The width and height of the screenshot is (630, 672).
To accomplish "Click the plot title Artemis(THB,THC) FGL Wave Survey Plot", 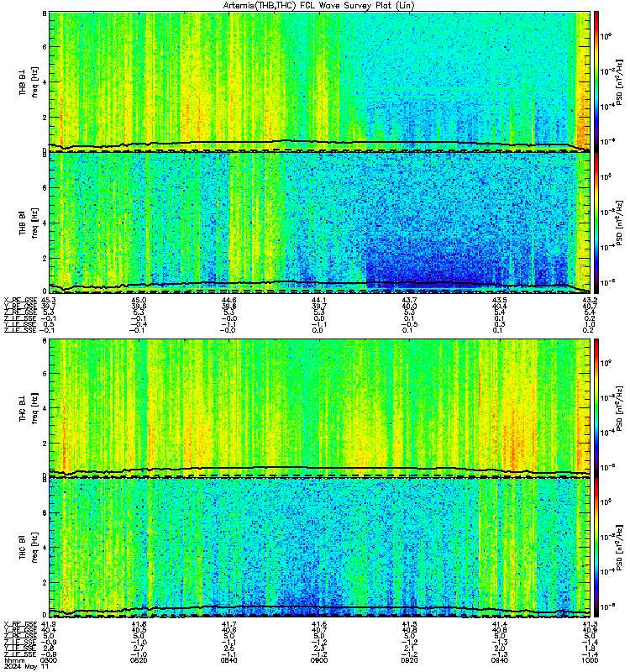I will tap(319, 6).
